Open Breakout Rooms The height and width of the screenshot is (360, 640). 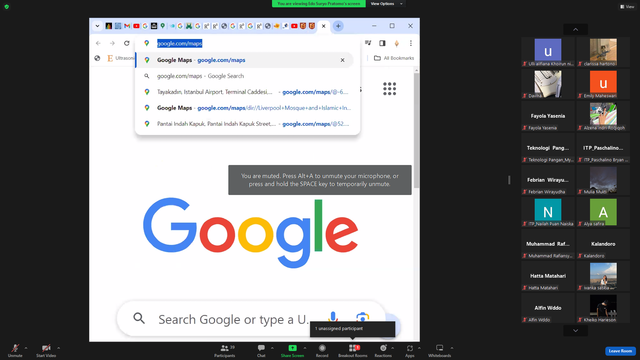[x=353, y=350]
